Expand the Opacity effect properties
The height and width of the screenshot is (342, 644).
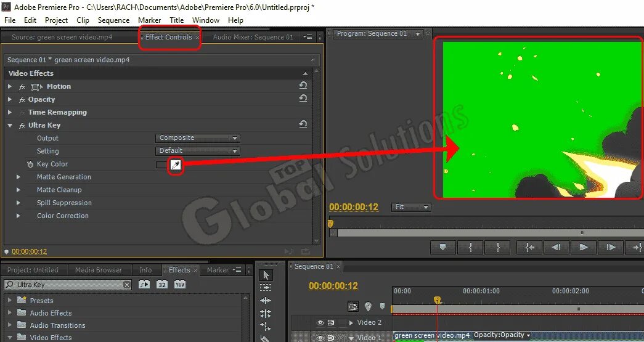10,99
